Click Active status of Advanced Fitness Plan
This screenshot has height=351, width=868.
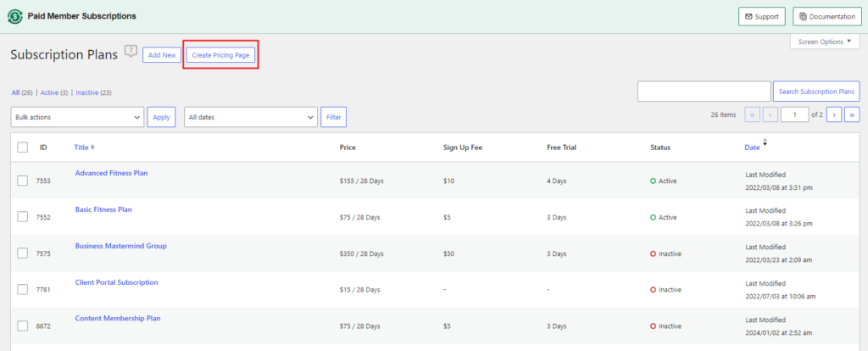[663, 181]
